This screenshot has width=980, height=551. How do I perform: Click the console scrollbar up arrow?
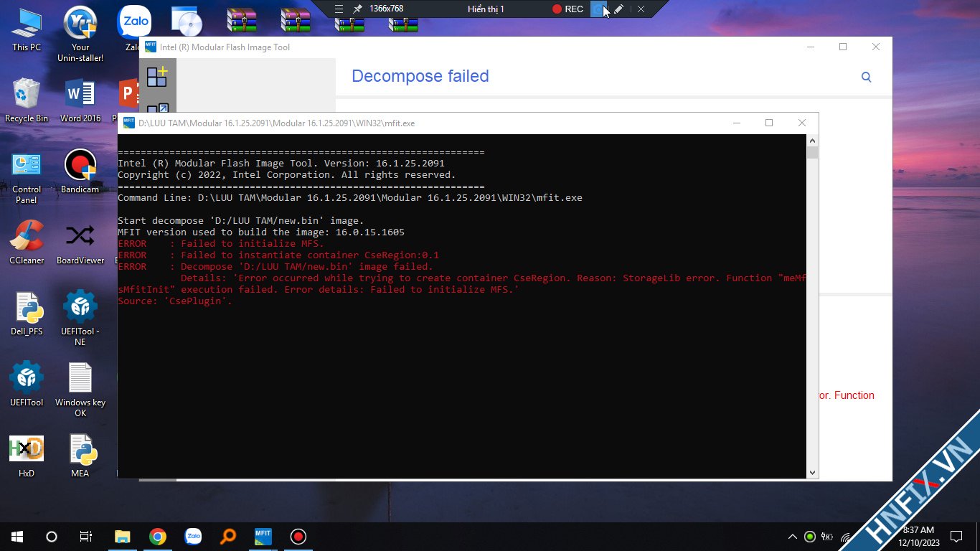(812, 141)
